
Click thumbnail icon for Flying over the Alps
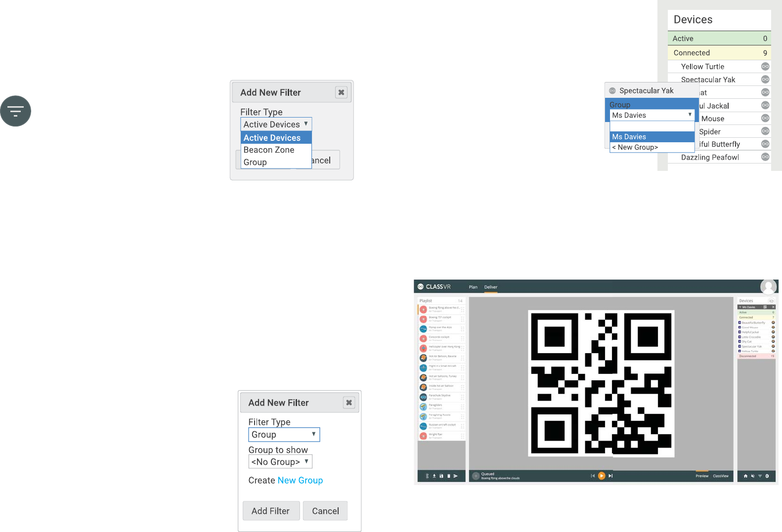tap(423, 328)
